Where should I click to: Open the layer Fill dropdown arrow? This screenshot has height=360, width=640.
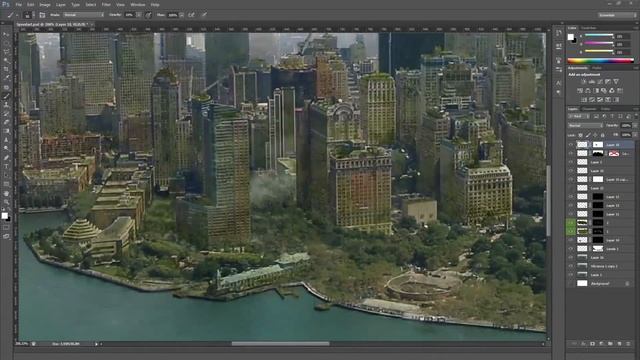pyautogui.click(x=635, y=135)
